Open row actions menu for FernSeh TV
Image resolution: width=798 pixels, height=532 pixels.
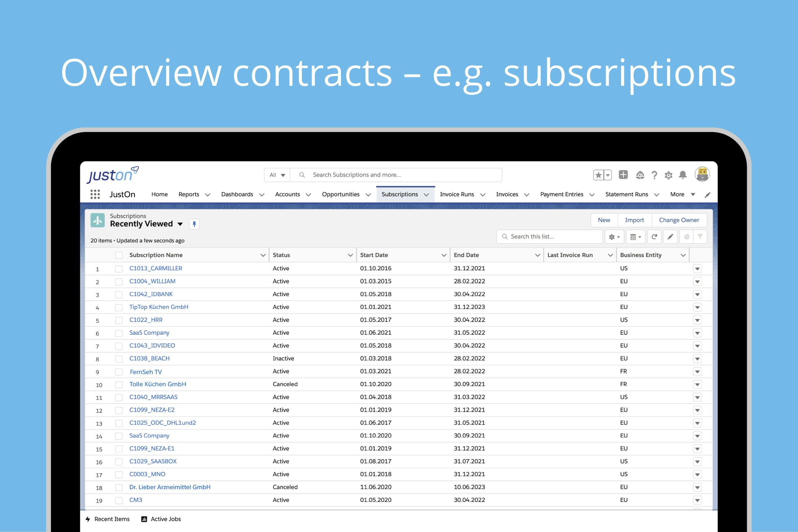[698, 371]
